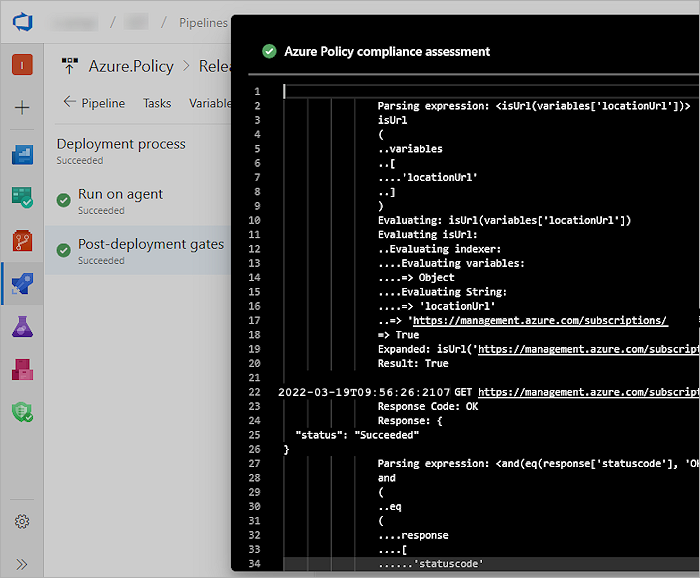Switch to the Tasks tab
The height and width of the screenshot is (578, 700).
(157, 102)
